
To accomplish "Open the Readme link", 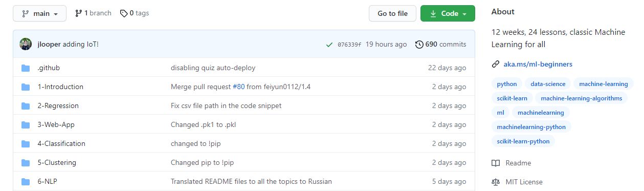I will coord(518,163).
